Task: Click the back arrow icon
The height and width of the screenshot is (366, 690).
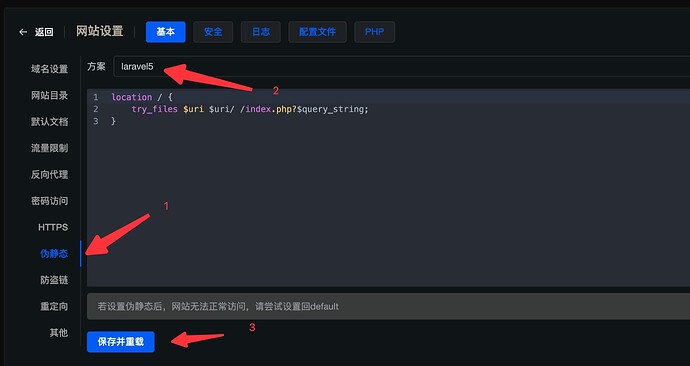Action: 23,32
